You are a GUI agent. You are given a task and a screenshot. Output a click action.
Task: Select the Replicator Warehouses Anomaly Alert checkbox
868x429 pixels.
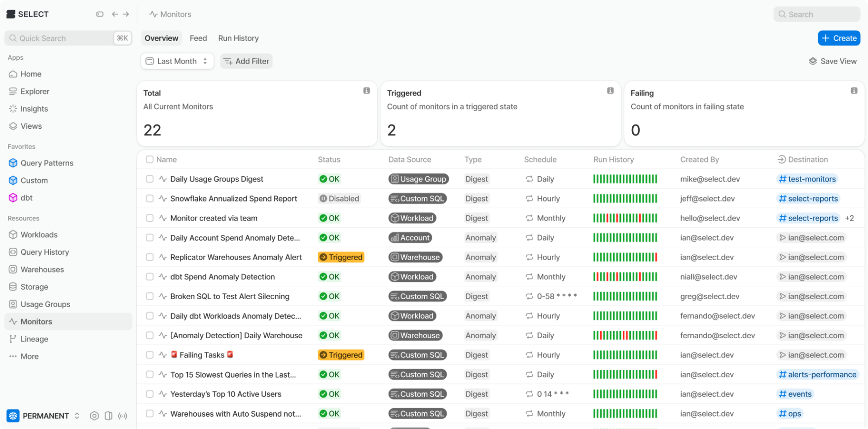[149, 257]
